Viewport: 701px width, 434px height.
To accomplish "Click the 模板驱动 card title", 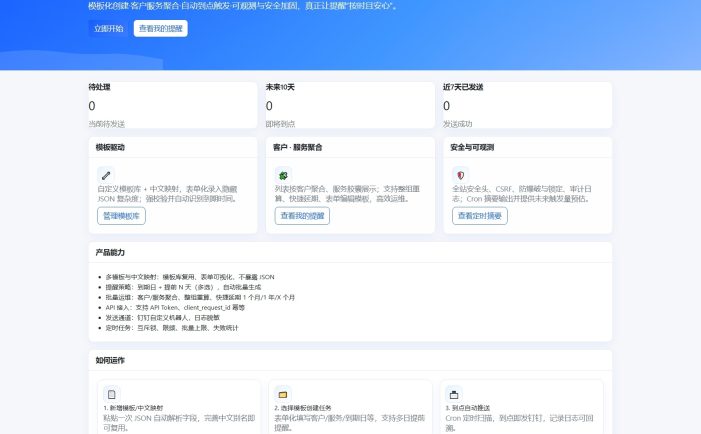I will (x=110, y=147).
